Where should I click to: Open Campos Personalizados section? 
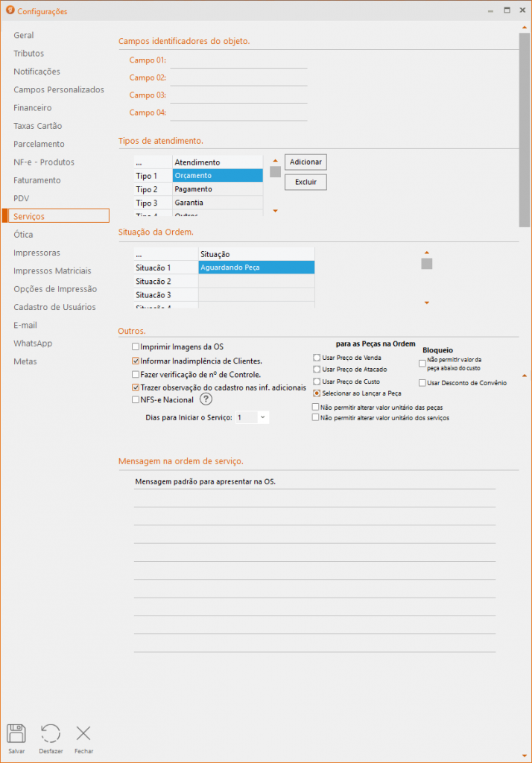(x=59, y=89)
